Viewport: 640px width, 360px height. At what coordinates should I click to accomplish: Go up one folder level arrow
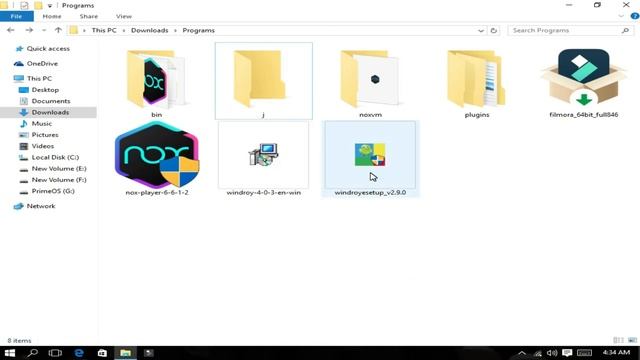click(58, 30)
